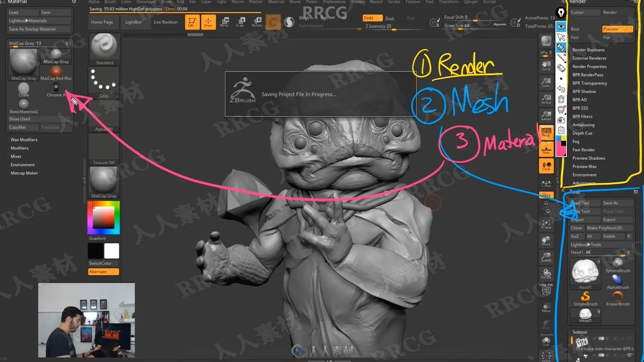Select the Standard brush thumbnail
644x362 pixels.
click(x=104, y=49)
